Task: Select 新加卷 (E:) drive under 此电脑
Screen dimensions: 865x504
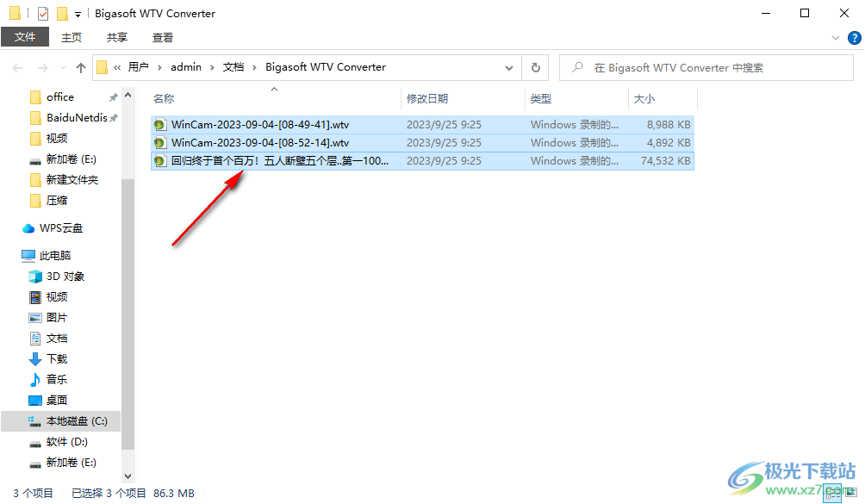Action: (71, 463)
